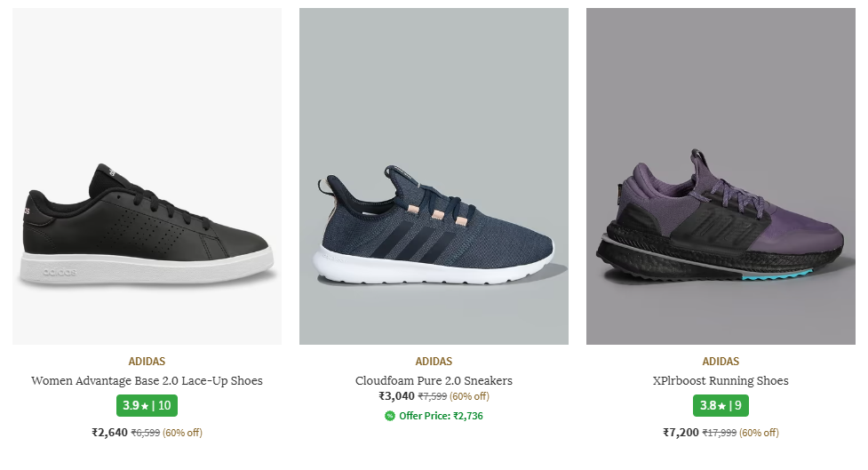Click the star in the 3.8 rating badge
The image size is (868, 470).
pos(722,406)
